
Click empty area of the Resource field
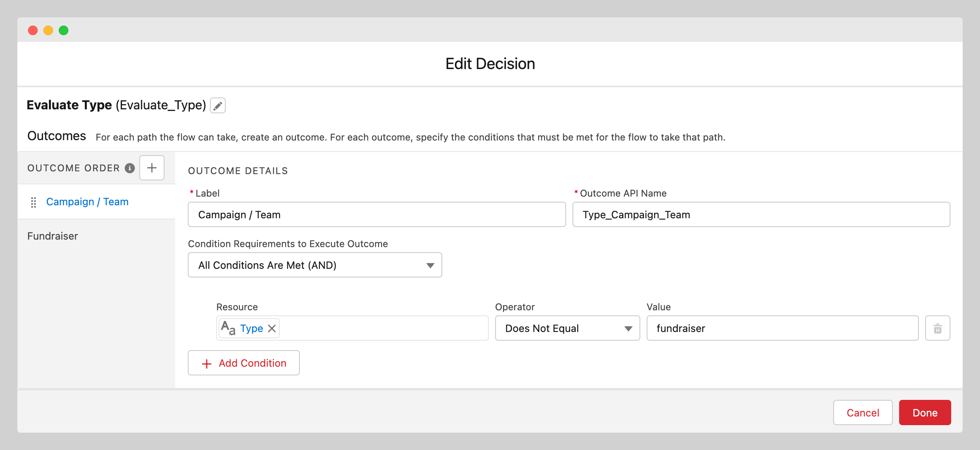pos(383,328)
